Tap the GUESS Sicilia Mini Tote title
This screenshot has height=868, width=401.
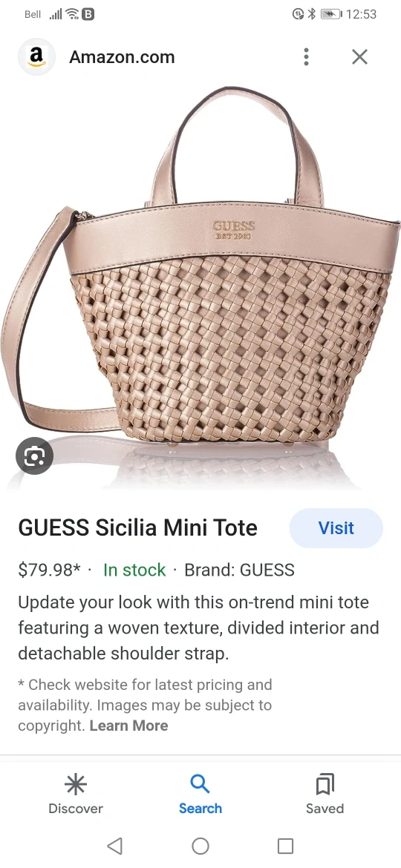click(138, 528)
